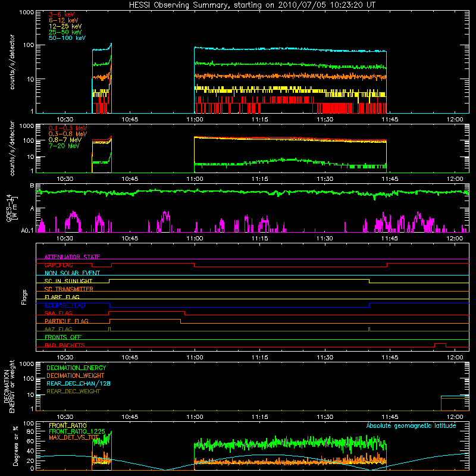Screen dimensions: 476x476
Task: Click the Absolute geomagnetic latitude label
Action: coord(411,425)
